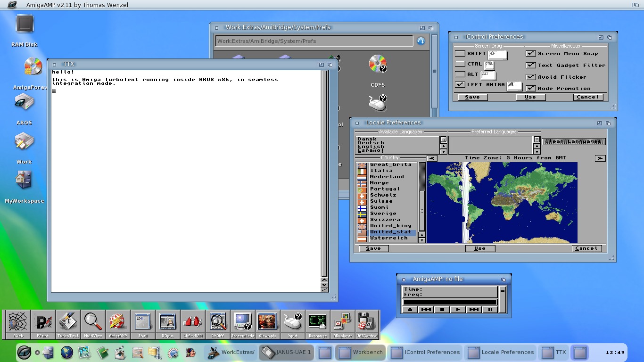Image resolution: width=644 pixels, height=362 pixels.
Task: Enable SHIFT screen drag checkbox
Action: 460,54
